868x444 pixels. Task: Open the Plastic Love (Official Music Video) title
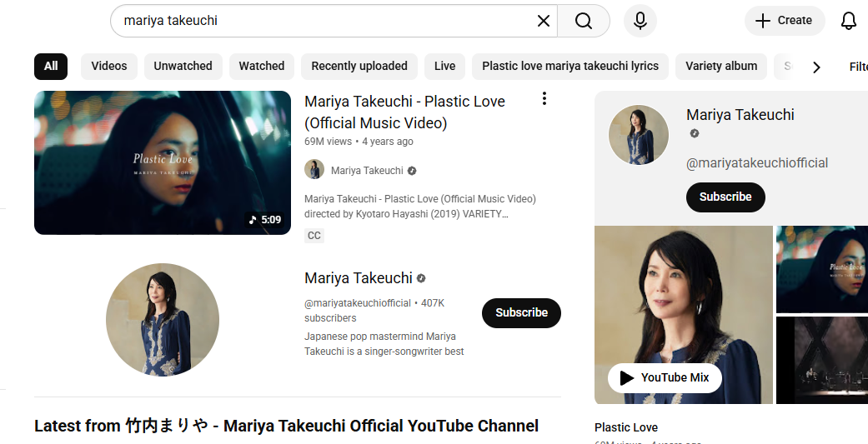click(x=404, y=112)
